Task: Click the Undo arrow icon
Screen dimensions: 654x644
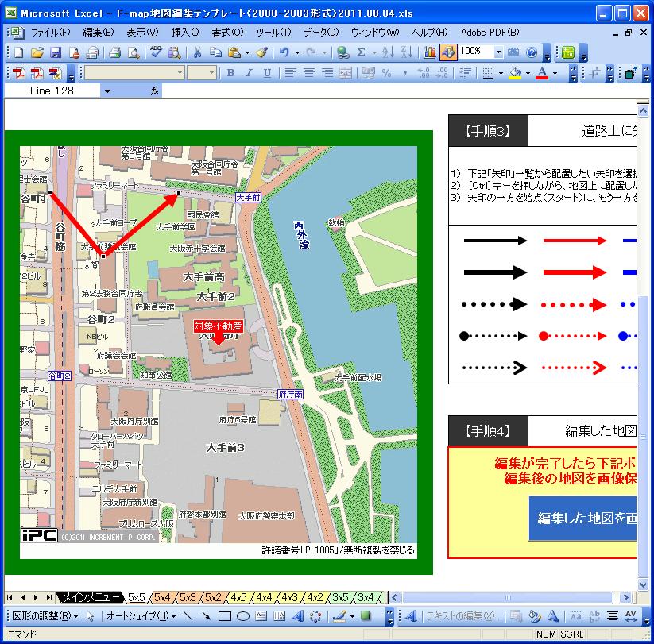Action: [x=284, y=52]
